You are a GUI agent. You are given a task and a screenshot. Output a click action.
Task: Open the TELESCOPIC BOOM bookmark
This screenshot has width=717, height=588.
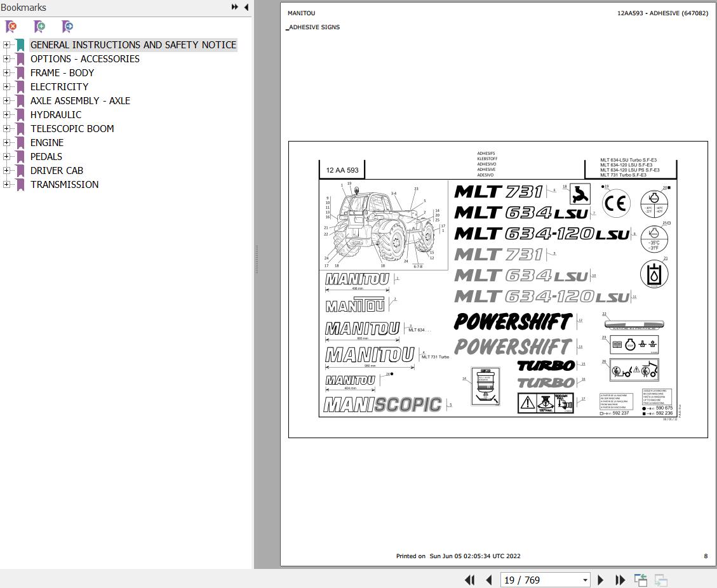pos(72,128)
